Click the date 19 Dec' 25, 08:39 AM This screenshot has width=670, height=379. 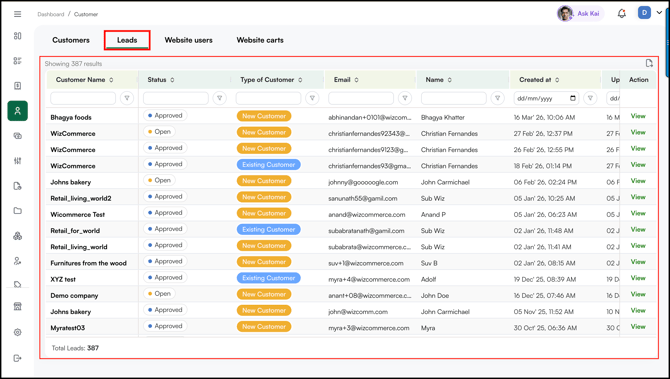click(x=545, y=279)
